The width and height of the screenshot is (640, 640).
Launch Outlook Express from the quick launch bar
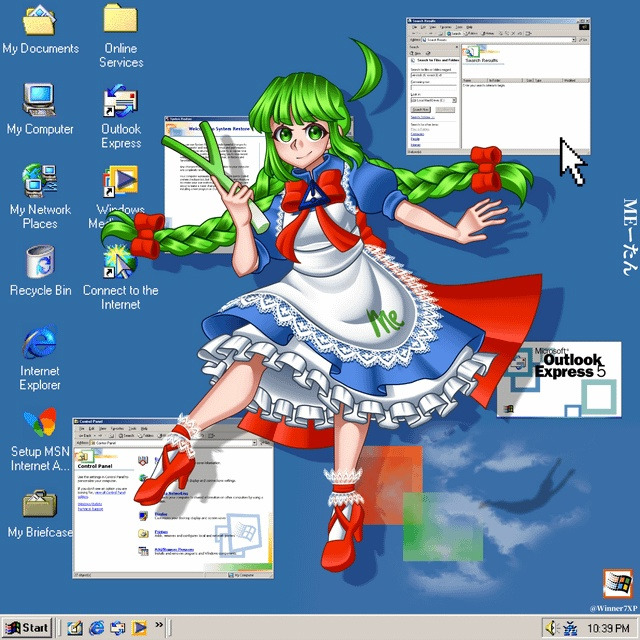pyautogui.click(x=118, y=628)
